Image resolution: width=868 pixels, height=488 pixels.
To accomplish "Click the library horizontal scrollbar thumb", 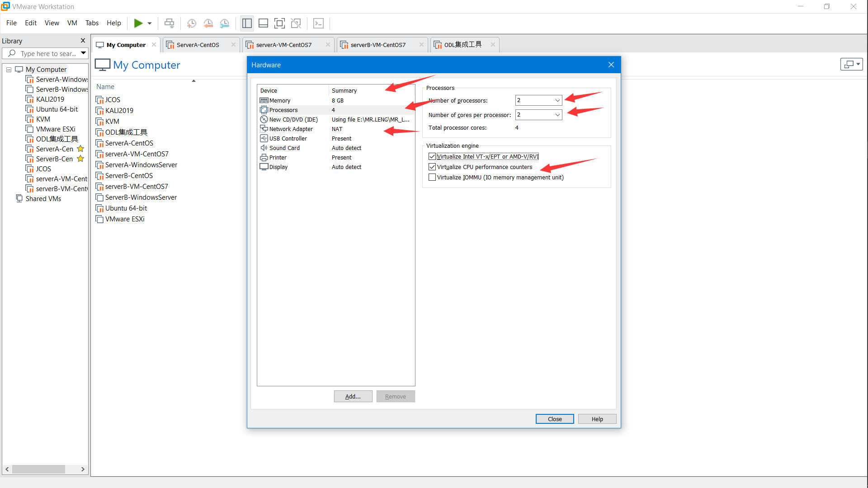I will tap(38, 469).
